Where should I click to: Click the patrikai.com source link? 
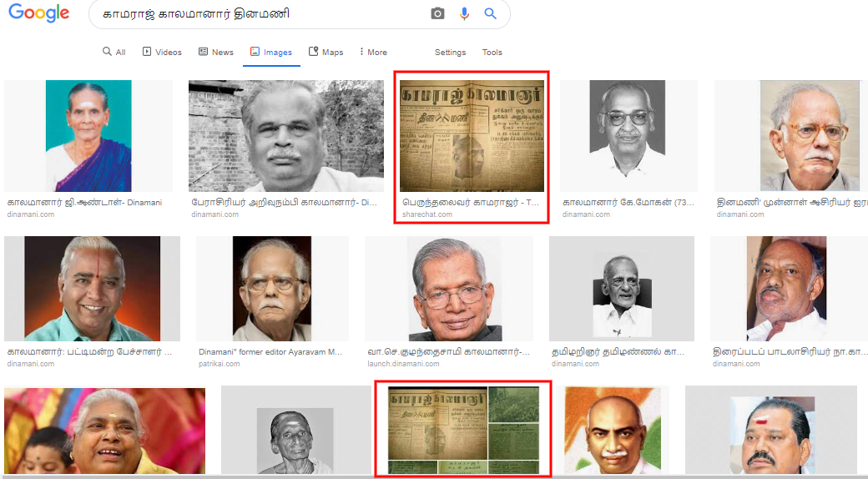click(x=220, y=364)
